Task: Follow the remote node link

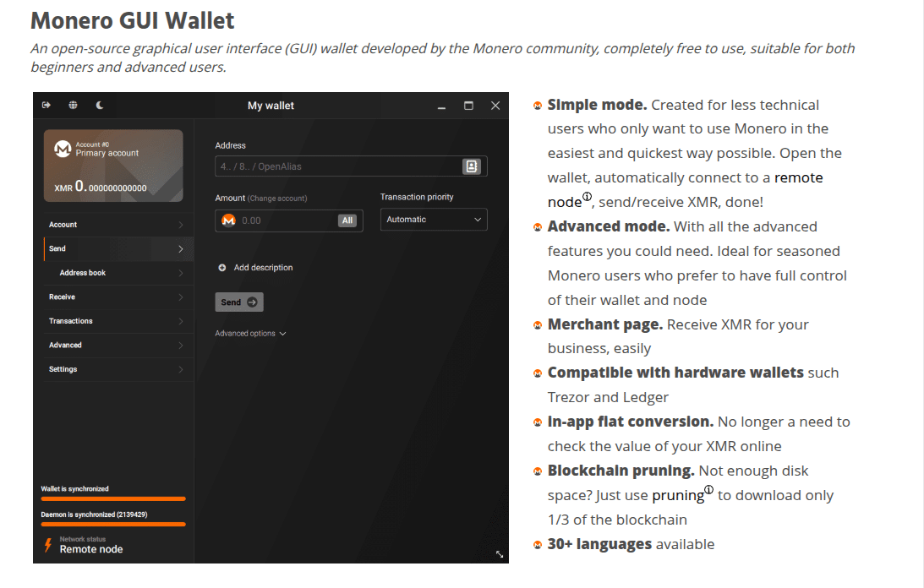Action: [x=798, y=177]
